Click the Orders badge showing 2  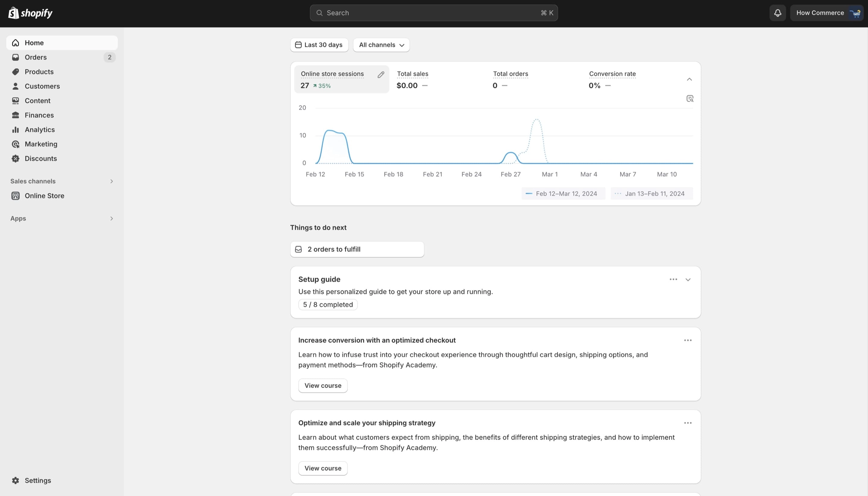pos(109,57)
